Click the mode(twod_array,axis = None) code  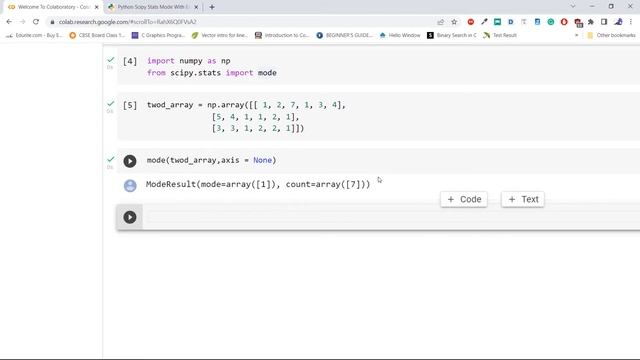tap(211, 160)
